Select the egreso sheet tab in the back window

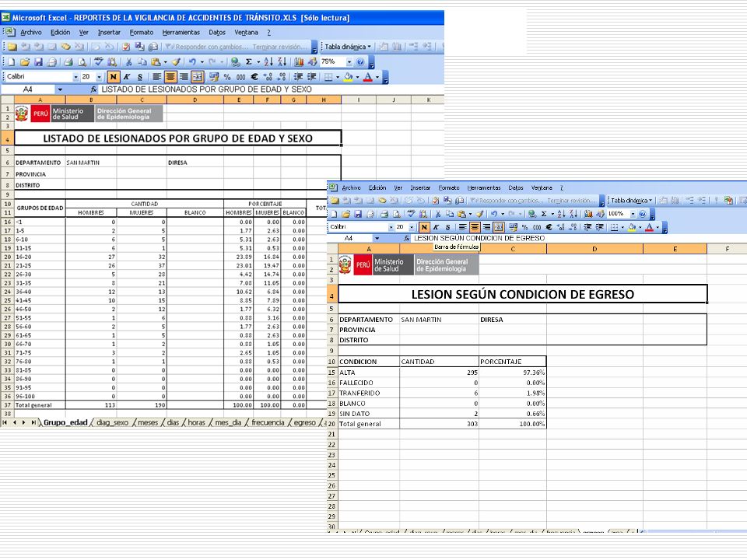coord(304,422)
